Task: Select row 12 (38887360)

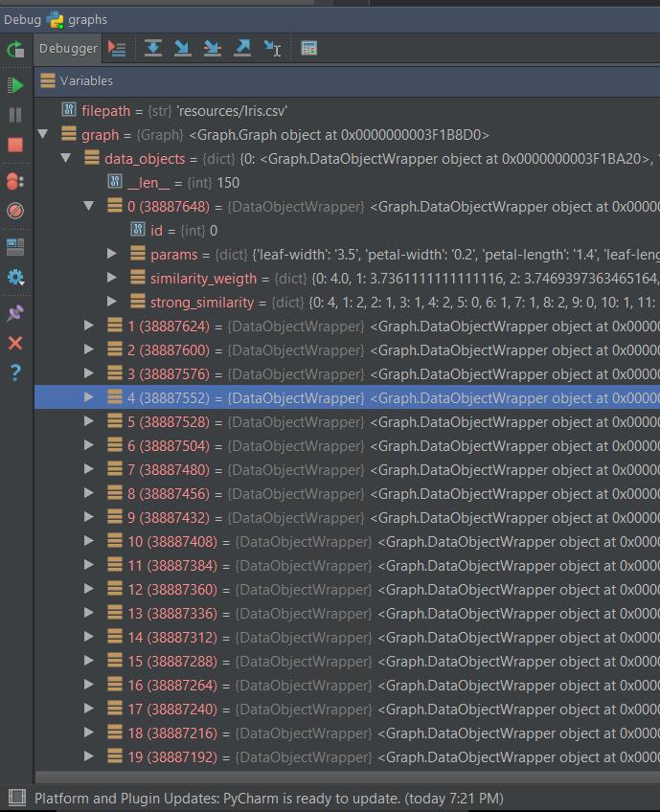Action: pyautogui.click(x=347, y=589)
